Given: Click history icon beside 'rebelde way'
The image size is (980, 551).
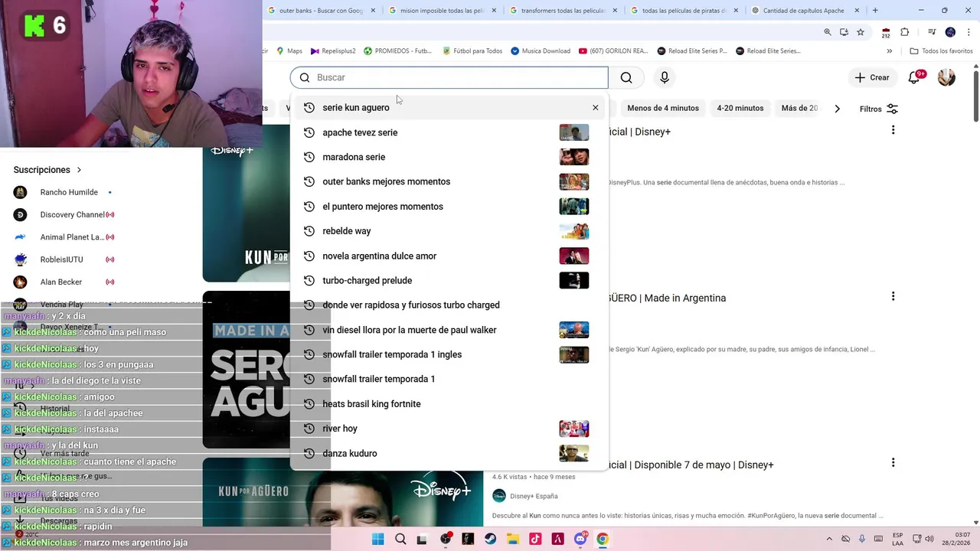Looking at the screenshot, I should [x=309, y=231].
